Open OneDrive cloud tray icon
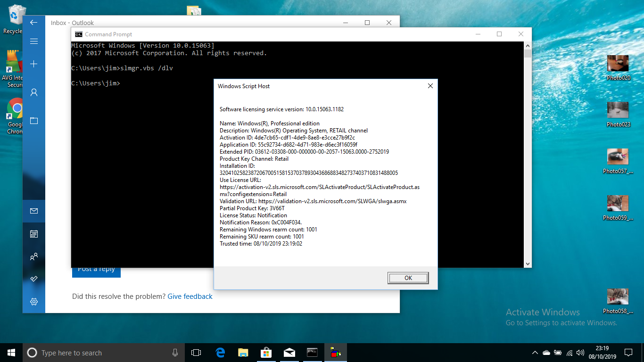The height and width of the screenshot is (362, 644). click(x=546, y=353)
